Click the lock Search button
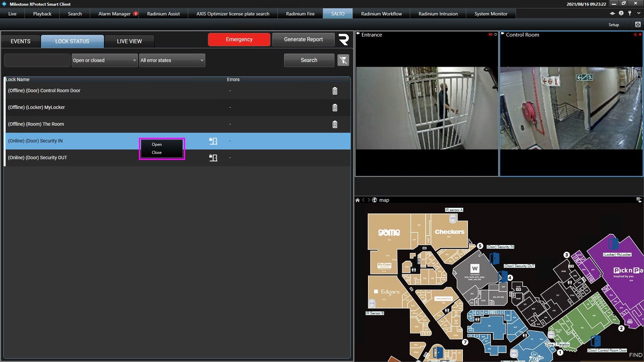Image resolution: width=644 pixels, height=362 pixels. (x=309, y=60)
